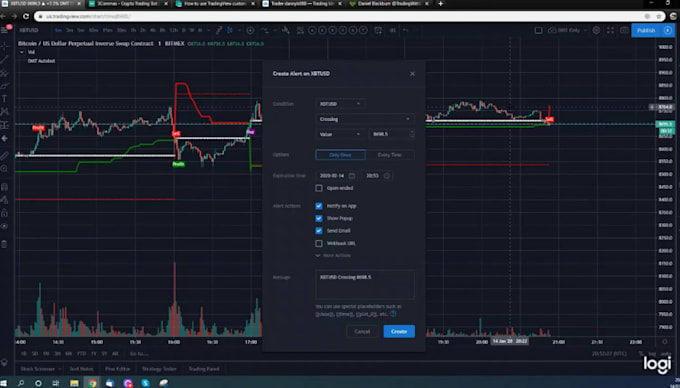Expand More Actions in alert dialog

tap(333, 256)
